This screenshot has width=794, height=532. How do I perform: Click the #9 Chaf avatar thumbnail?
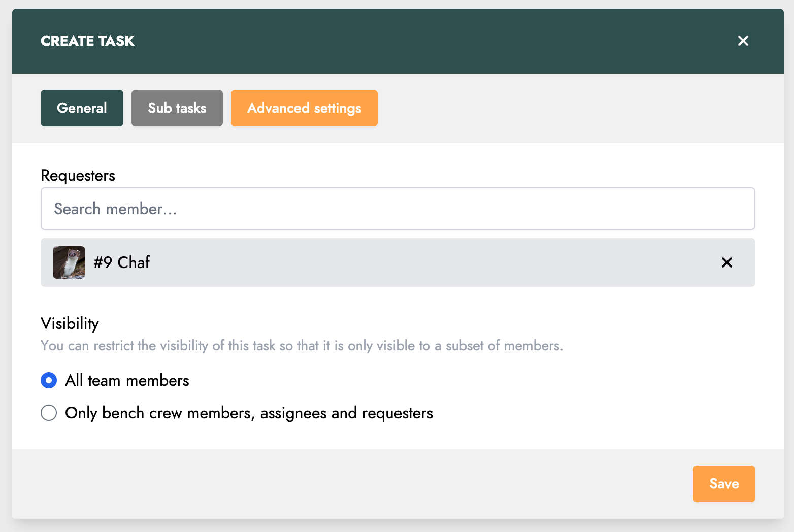[x=69, y=262]
